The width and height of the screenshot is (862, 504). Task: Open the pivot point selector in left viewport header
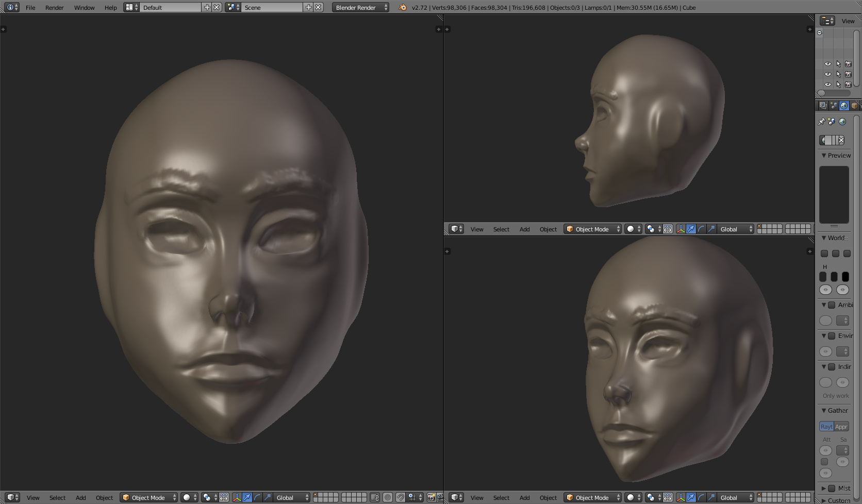pos(209,497)
